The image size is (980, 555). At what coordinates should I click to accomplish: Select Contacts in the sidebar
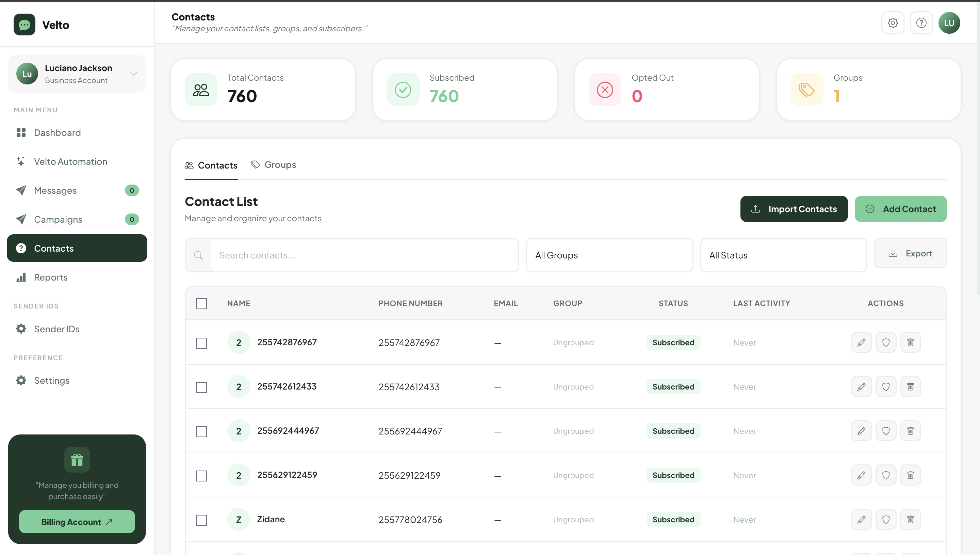tap(77, 248)
